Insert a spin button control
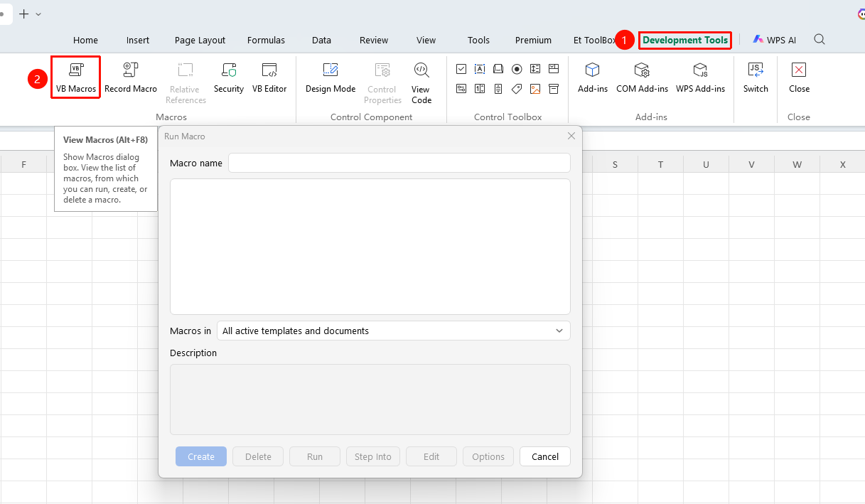The image size is (865, 504). point(480,89)
